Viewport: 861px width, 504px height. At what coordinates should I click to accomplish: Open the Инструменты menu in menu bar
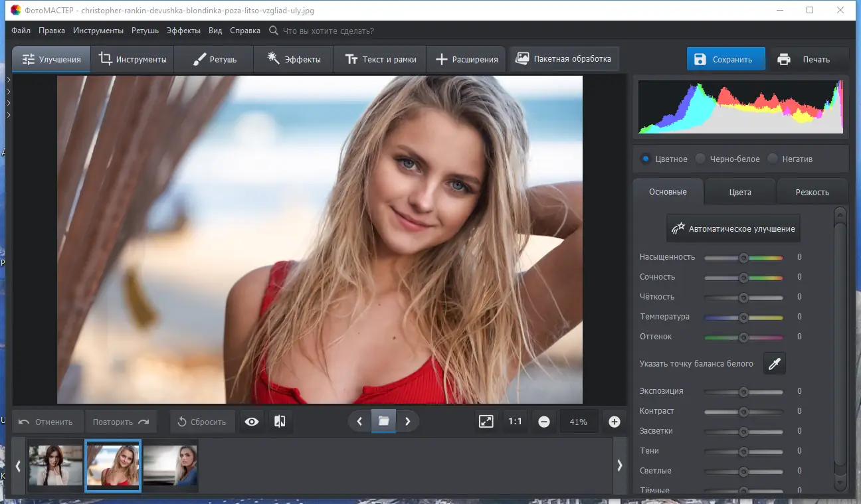click(98, 31)
